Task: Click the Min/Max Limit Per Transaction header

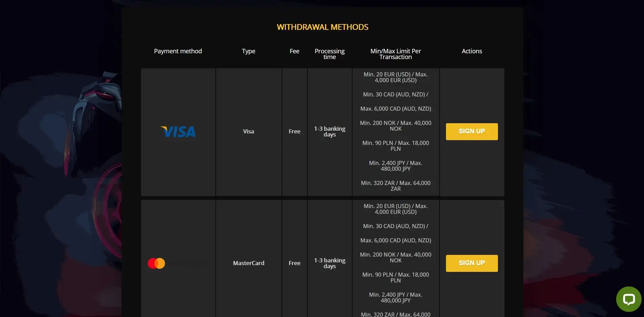Action: (x=395, y=54)
